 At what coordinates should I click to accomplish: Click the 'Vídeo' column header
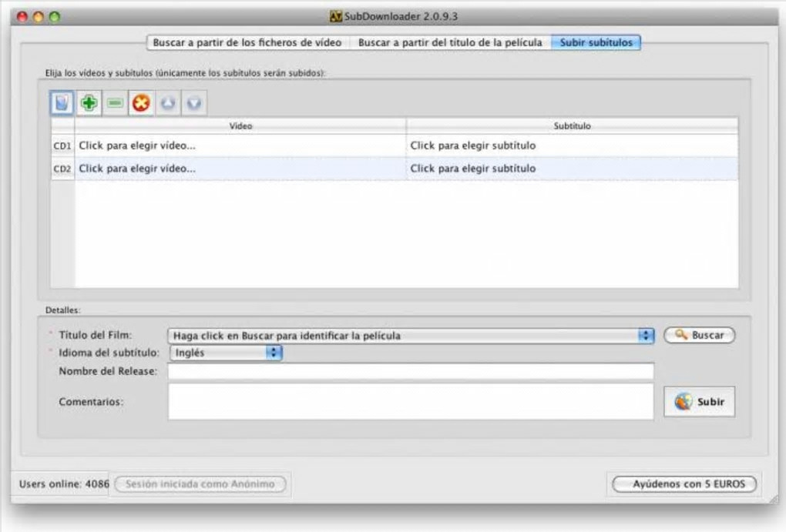pos(240,125)
